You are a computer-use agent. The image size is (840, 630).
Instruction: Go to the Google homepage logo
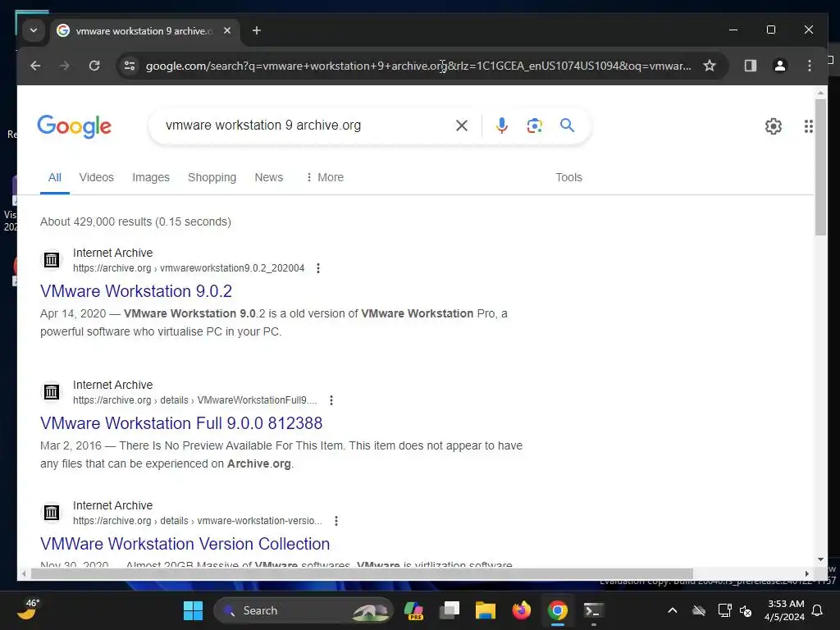point(75,126)
